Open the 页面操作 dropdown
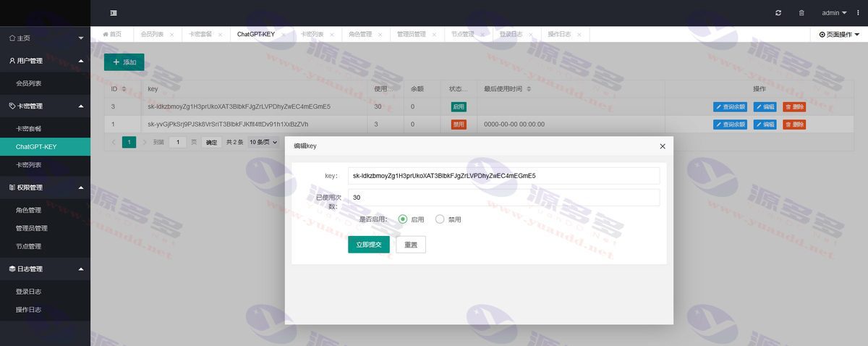Image resolution: width=868 pixels, height=346 pixels. pyautogui.click(x=839, y=35)
